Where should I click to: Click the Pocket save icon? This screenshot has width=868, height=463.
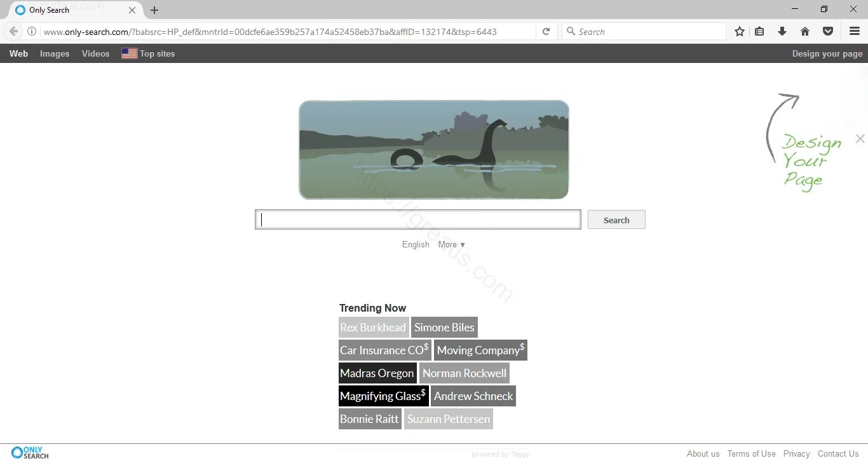[x=828, y=31]
